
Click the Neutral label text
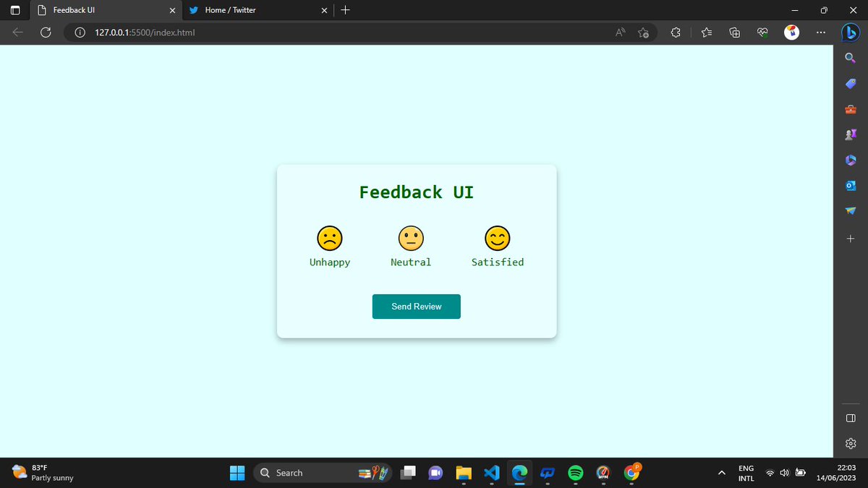(411, 262)
